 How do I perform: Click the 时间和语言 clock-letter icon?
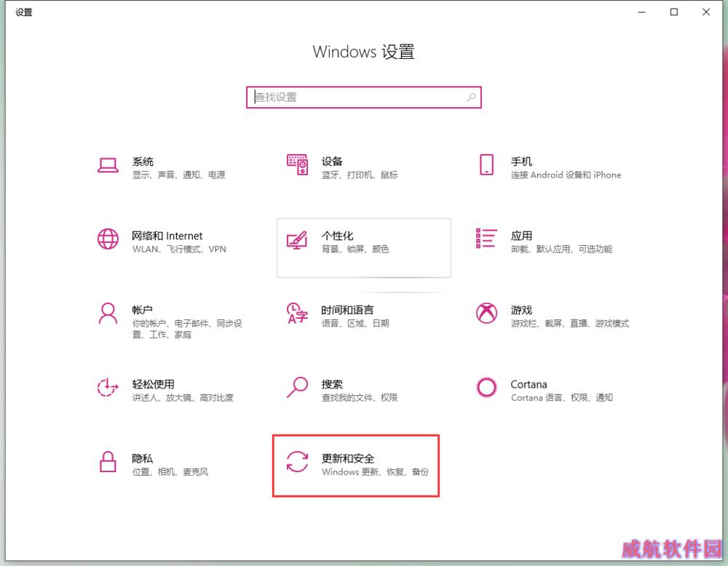297,313
